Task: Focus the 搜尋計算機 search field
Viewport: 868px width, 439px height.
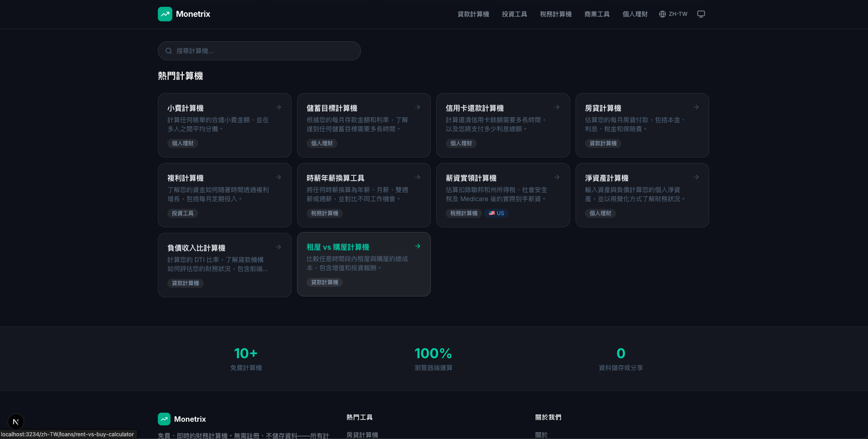Action: (259, 51)
